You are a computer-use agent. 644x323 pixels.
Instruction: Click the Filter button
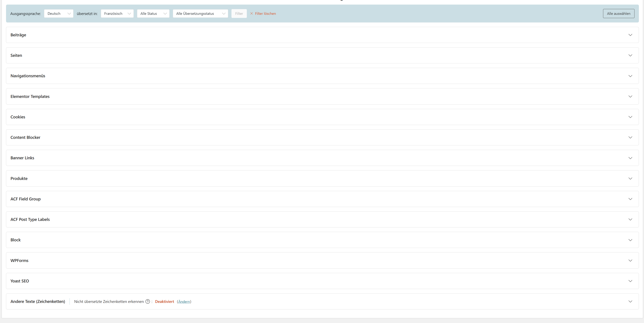pos(239,14)
